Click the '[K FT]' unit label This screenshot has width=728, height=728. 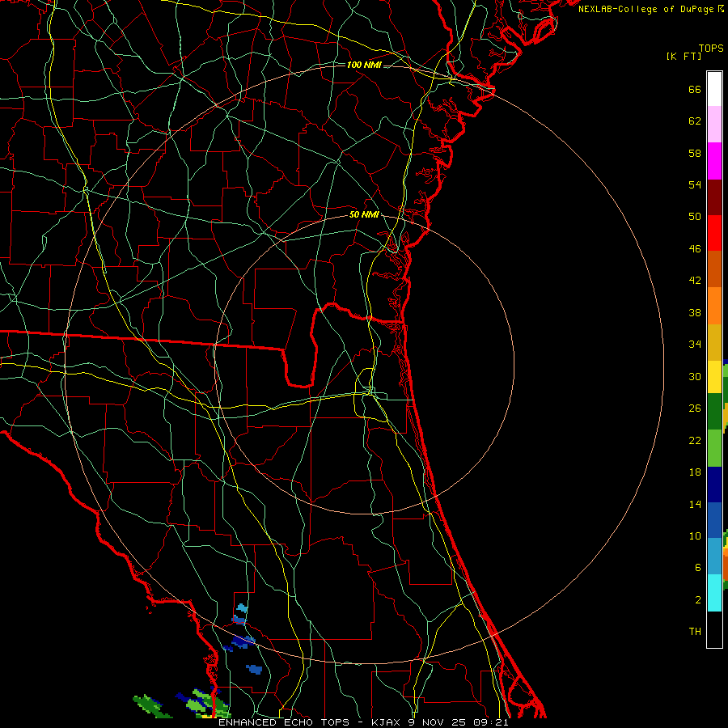tap(684, 57)
